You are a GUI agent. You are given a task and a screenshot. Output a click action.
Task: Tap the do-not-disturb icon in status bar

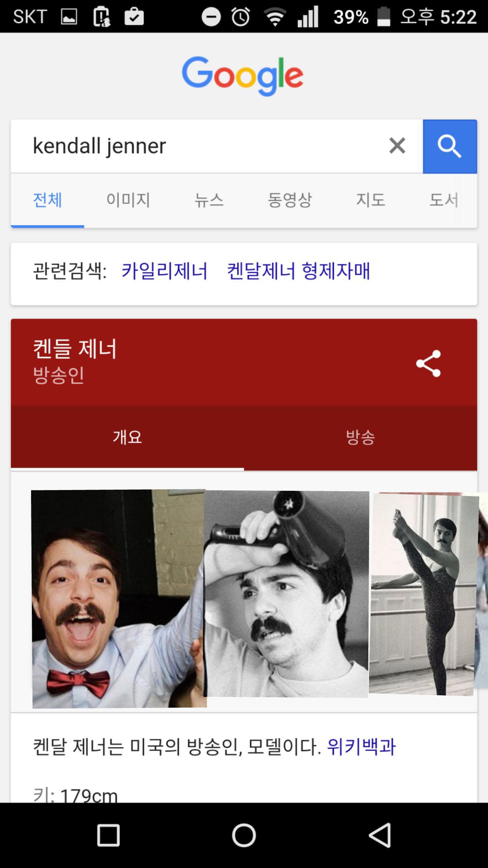tap(211, 17)
